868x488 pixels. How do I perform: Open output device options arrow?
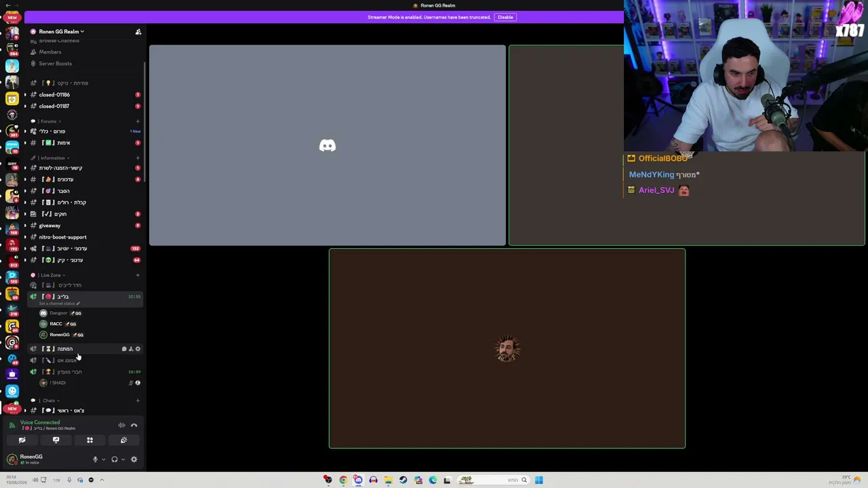tap(123, 460)
